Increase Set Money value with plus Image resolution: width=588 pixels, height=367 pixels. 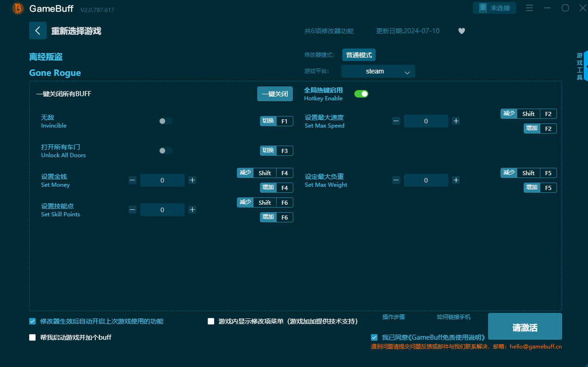[192, 180]
